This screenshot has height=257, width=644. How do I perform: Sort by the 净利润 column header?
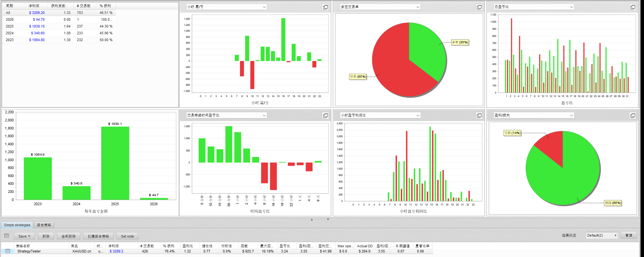(114, 246)
